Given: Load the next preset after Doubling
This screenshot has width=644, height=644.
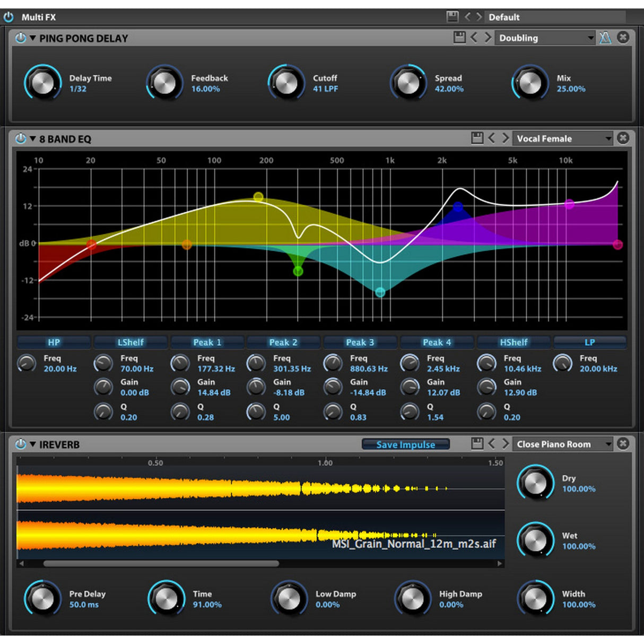Looking at the screenshot, I should pos(488,38).
